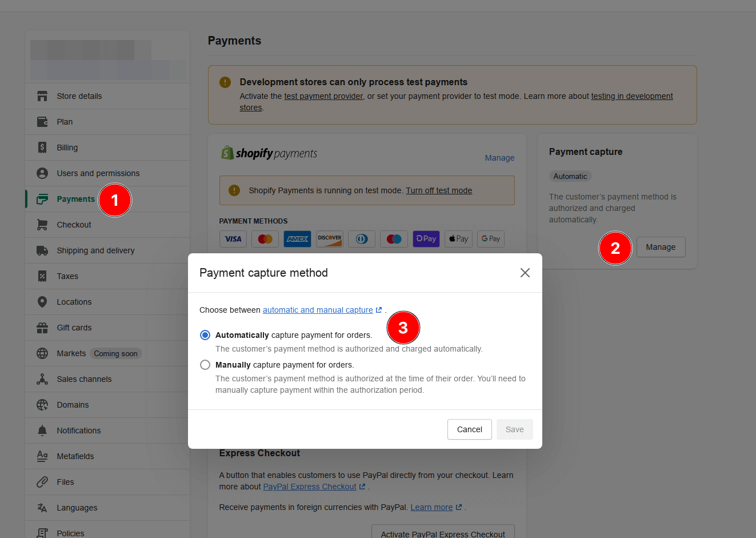
Task: Go to Metafields settings
Action: tap(107, 456)
